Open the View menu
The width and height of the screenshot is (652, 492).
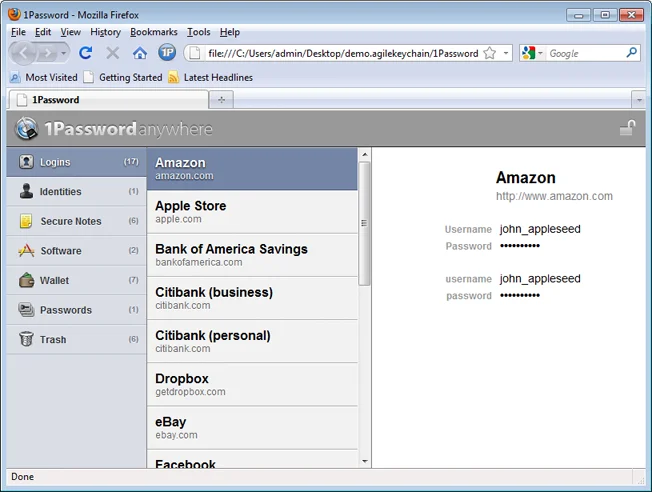pyautogui.click(x=70, y=32)
